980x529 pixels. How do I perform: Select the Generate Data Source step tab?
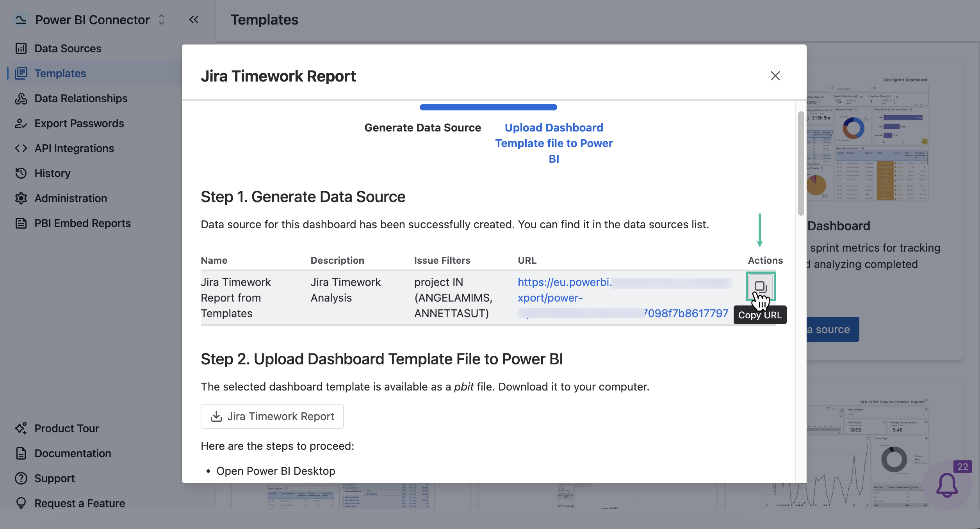pos(422,128)
